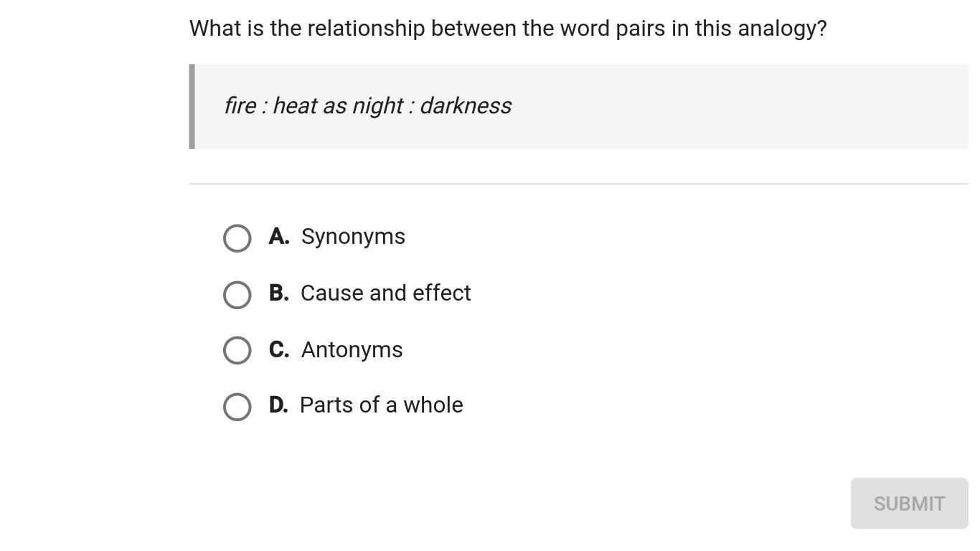Viewport: 980px width, 551px height.
Task: Choose the radio button for option C
Action: point(237,350)
